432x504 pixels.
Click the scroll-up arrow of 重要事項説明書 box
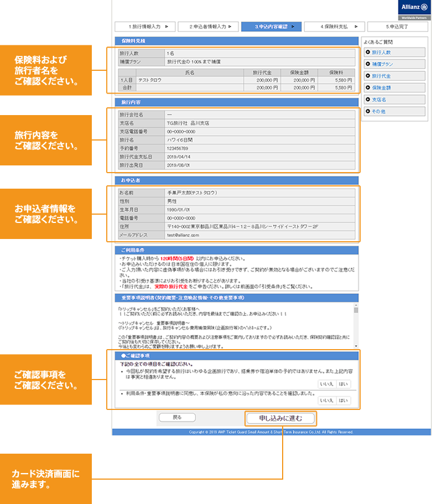pyautogui.click(x=356, y=306)
